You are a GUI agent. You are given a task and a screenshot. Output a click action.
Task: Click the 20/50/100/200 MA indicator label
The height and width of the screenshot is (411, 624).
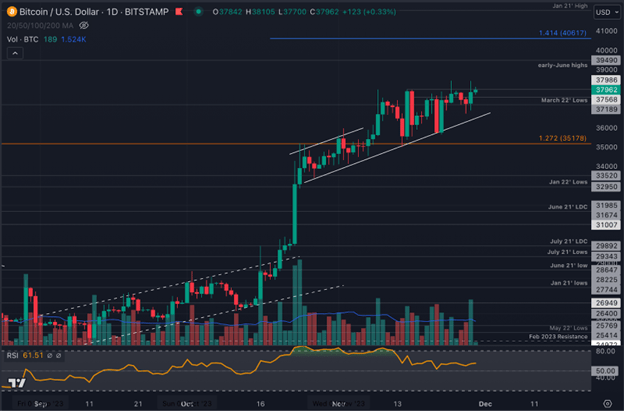click(x=40, y=25)
